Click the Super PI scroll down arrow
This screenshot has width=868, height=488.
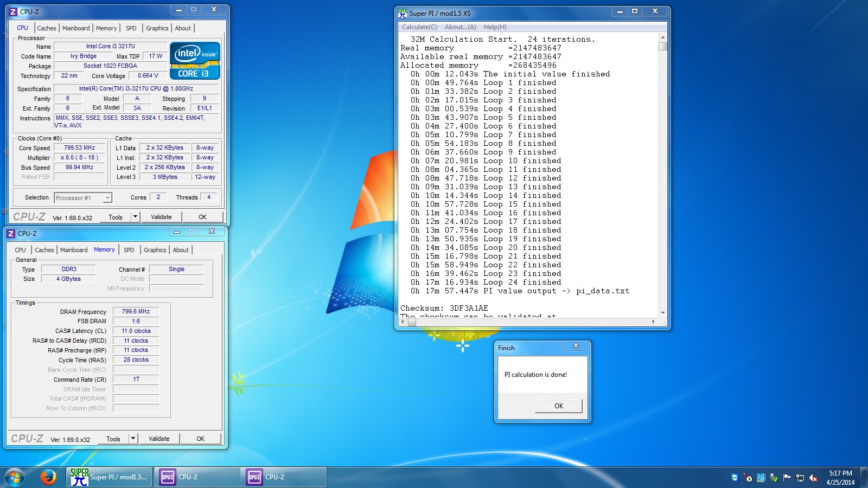point(663,313)
